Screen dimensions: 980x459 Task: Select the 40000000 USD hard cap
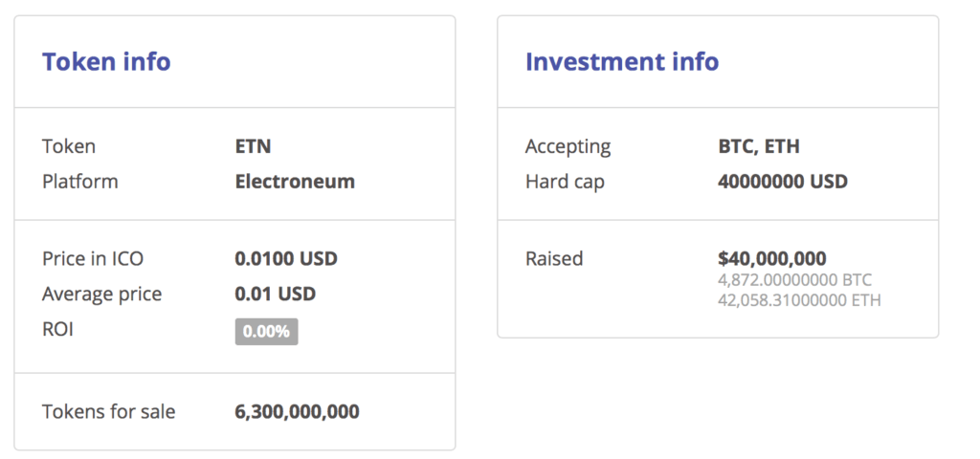pyautogui.click(x=783, y=181)
